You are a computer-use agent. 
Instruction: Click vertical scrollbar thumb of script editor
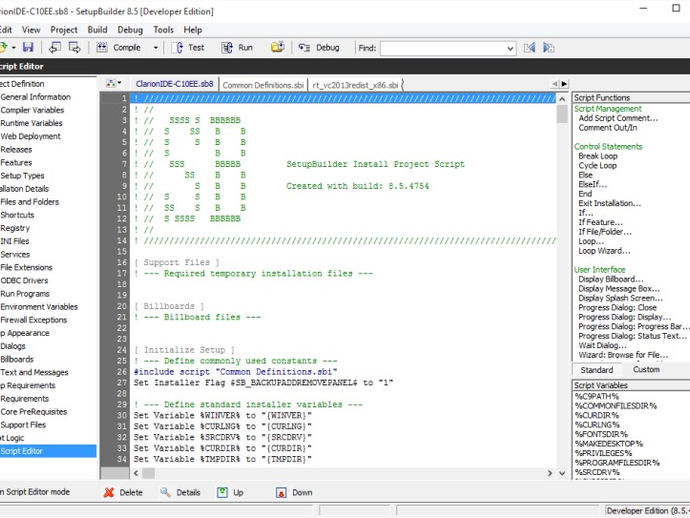pos(562,114)
